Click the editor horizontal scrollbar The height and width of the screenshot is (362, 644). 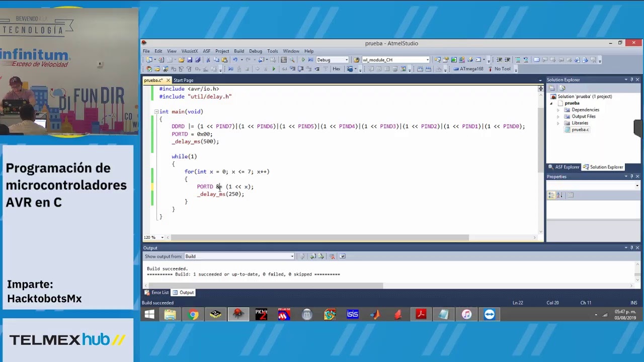(x=319, y=237)
